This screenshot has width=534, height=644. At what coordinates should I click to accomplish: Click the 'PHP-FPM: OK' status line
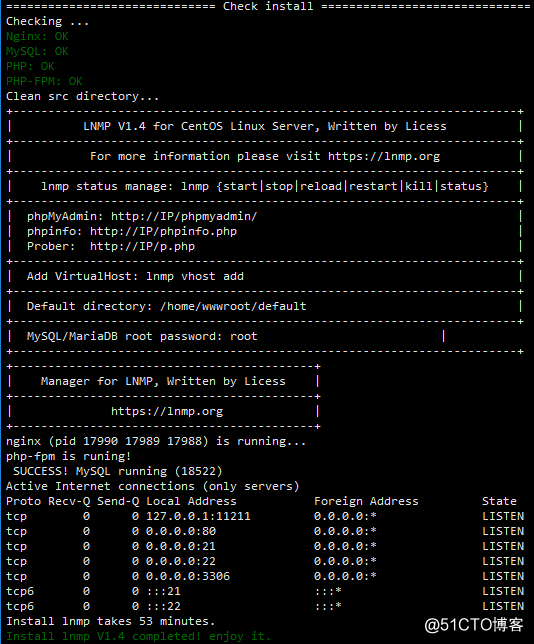pyautogui.click(x=44, y=81)
